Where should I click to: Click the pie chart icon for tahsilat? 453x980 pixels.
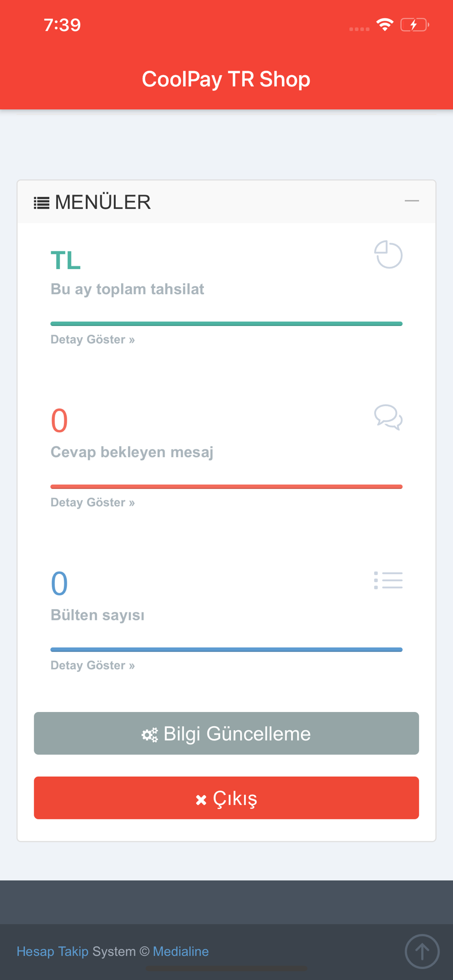click(x=388, y=254)
